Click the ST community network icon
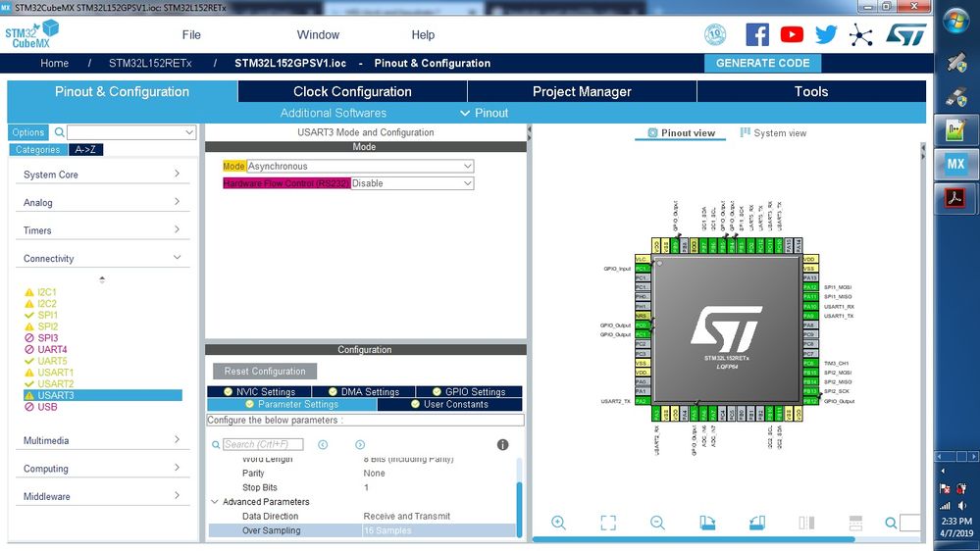 pos(860,35)
